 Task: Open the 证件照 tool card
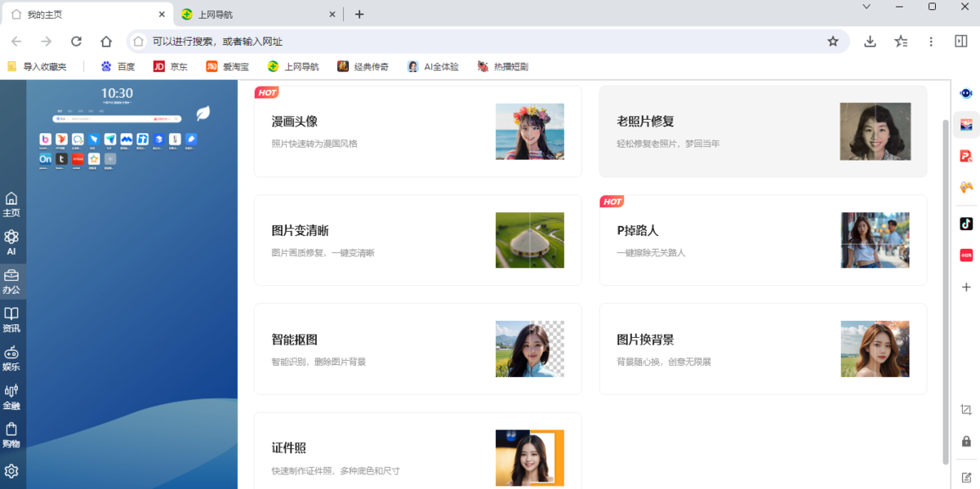pos(418,451)
